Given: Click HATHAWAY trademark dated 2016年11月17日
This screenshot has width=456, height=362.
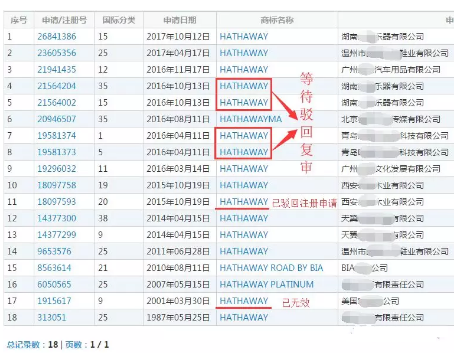Looking at the screenshot, I should (x=244, y=69).
